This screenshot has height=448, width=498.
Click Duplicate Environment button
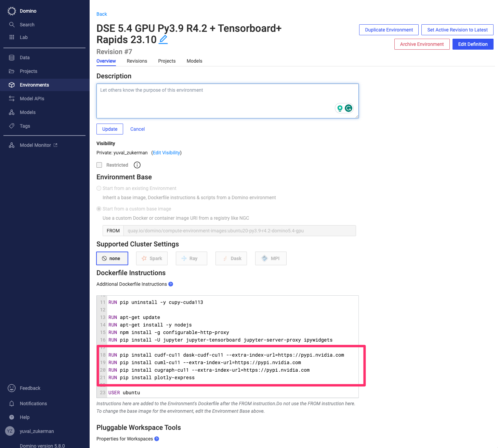pyautogui.click(x=389, y=30)
